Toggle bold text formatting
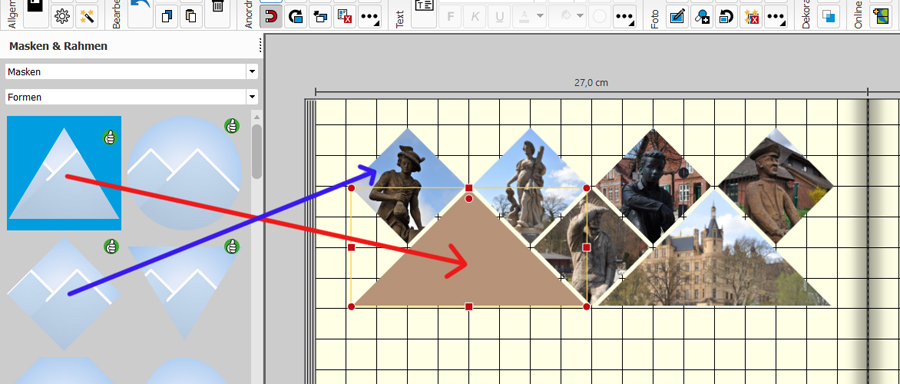Screen dimensions: 900x384 point(450,17)
